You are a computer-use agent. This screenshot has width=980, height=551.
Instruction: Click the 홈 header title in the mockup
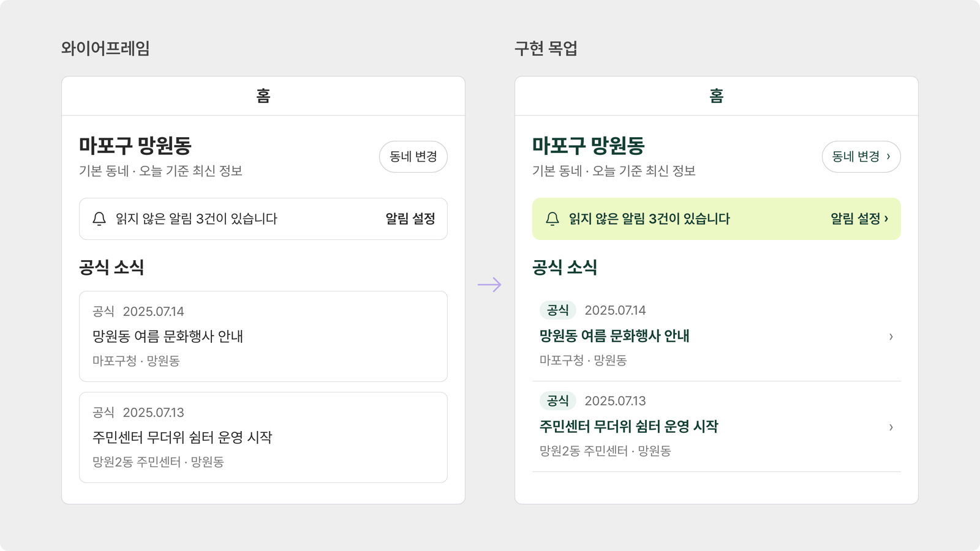tap(717, 96)
